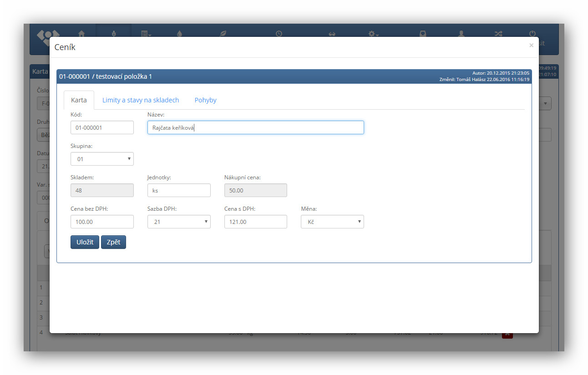588x375 pixels.
Task: Click the Zpět button
Action: [113, 242]
